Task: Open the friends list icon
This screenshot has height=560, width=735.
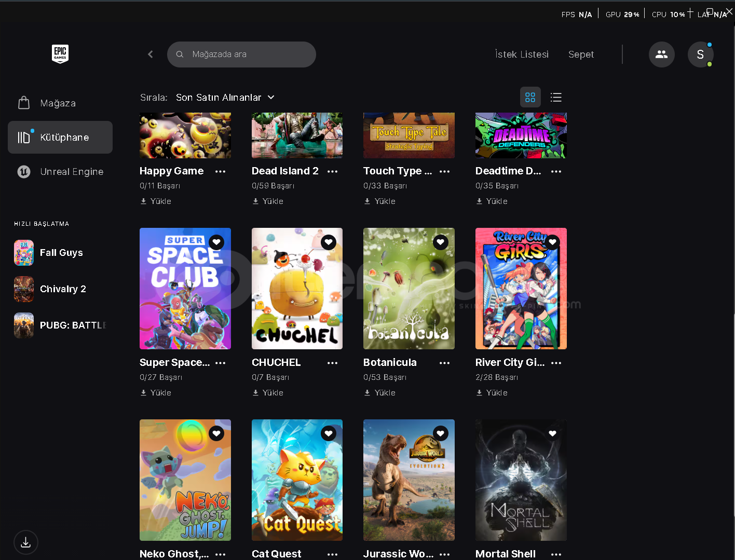Action: point(661,54)
